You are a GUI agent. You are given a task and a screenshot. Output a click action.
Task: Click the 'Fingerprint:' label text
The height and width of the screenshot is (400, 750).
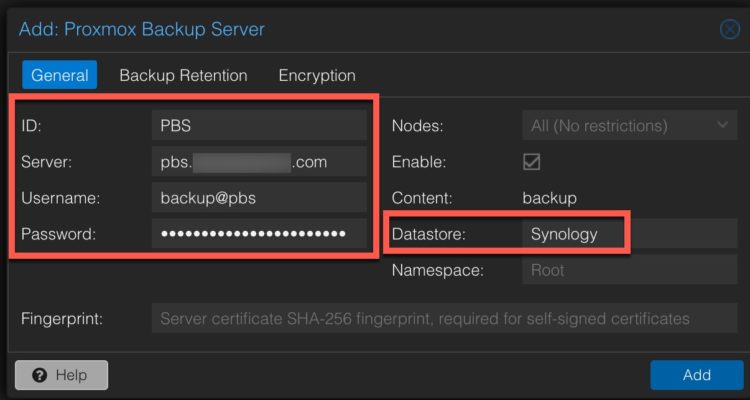pos(69,319)
